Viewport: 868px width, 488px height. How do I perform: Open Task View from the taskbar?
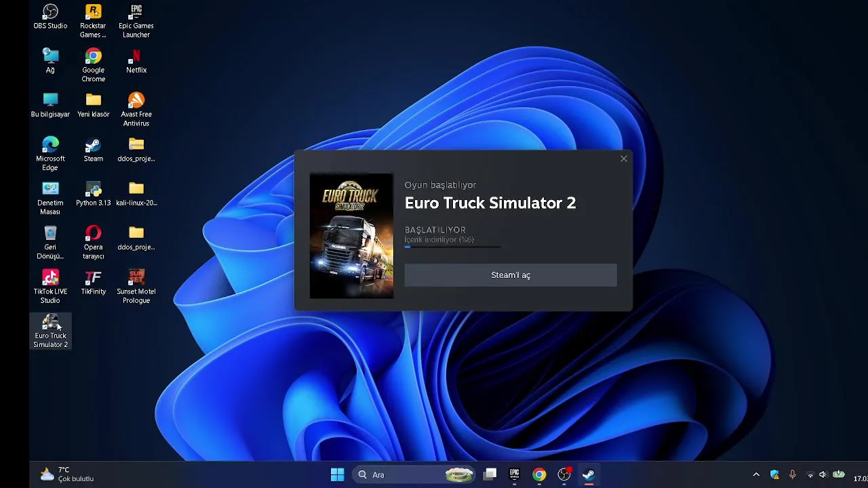[490, 474]
